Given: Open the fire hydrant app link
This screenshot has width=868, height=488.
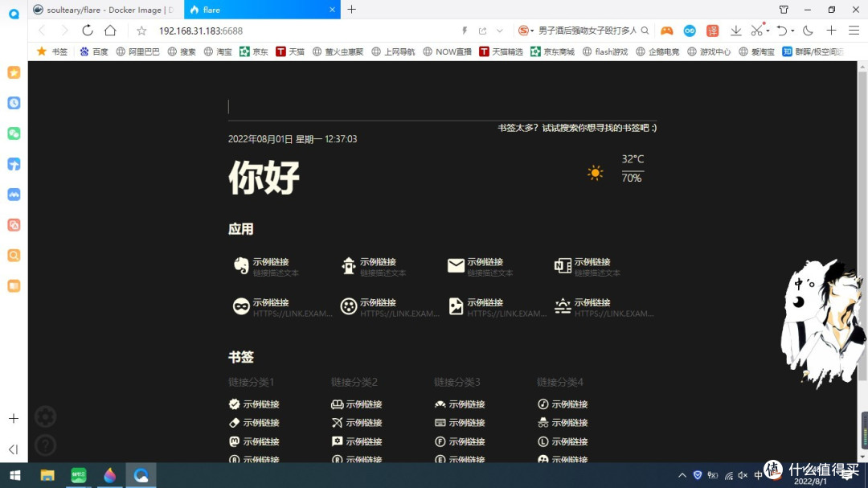Looking at the screenshot, I should coord(373,266).
